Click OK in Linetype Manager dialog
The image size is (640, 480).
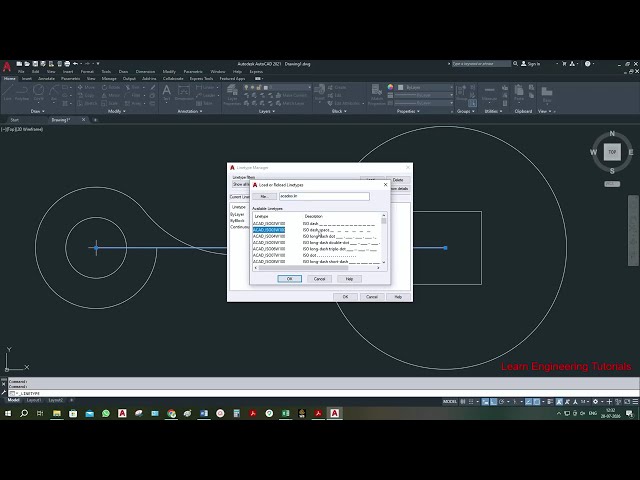pos(345,297)
